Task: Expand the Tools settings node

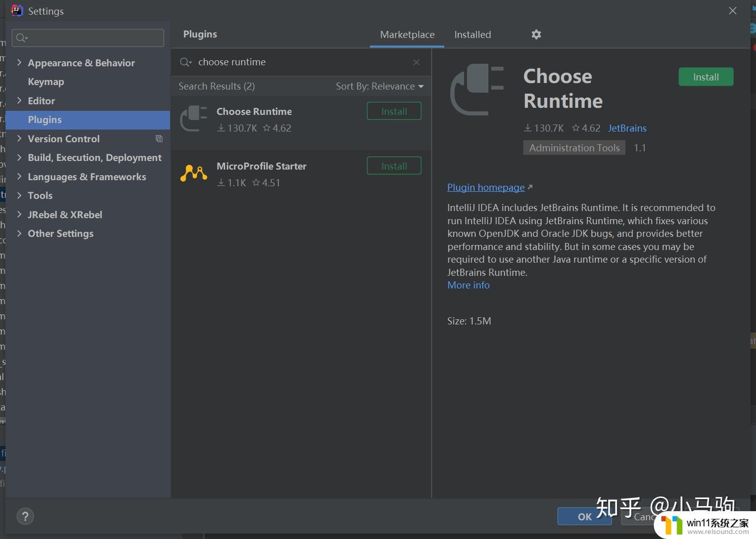Action: pos(19,195)
